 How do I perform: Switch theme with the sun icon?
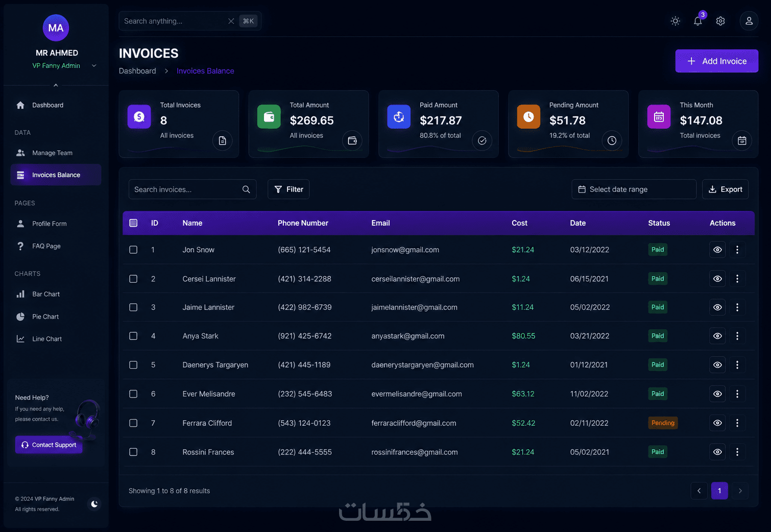coord(675,21)
